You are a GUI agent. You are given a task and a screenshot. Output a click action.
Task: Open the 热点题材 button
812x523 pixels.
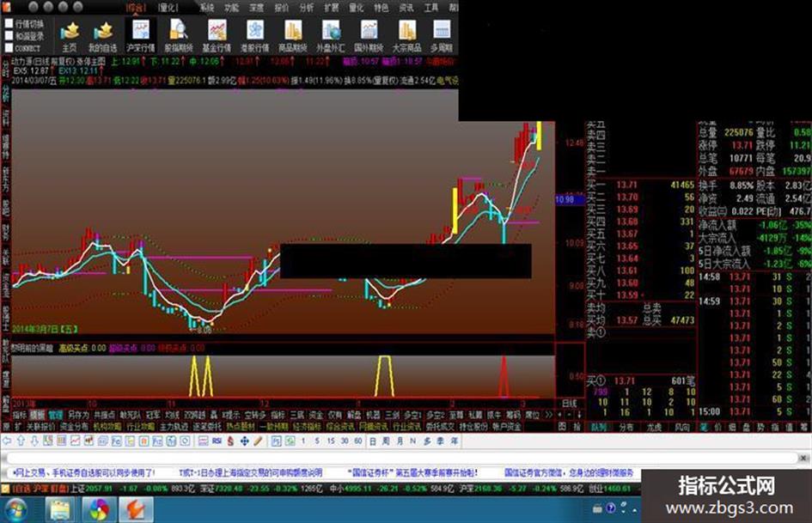click(x=241, y=427)
